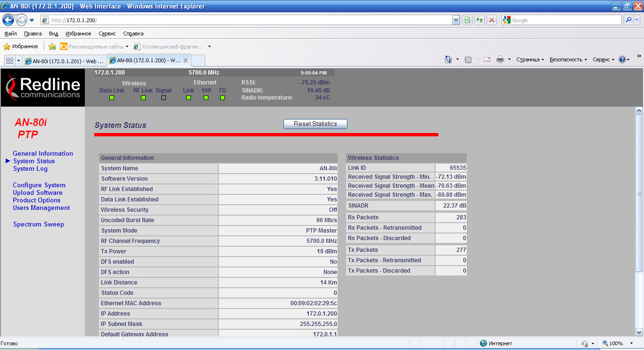This screenshot has width=644, height=350.
Task: Click the Compatibility View icon
Action: click(467, 20)
